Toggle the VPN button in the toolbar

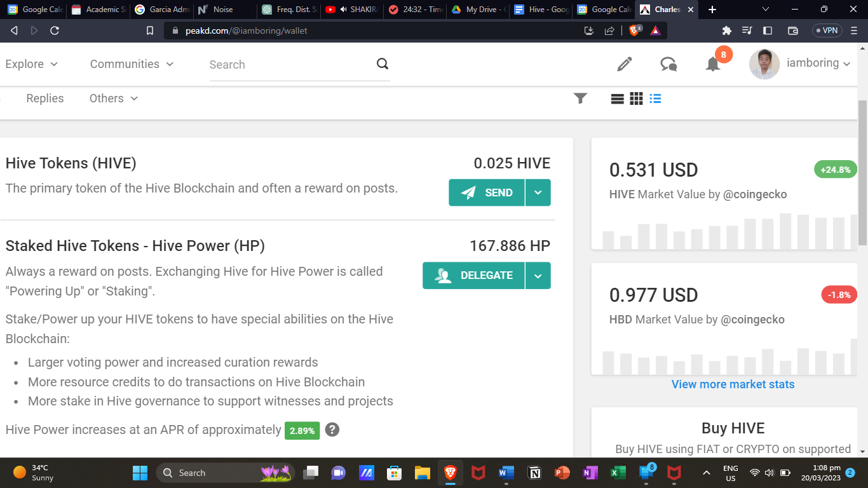[x=827, y=30]
